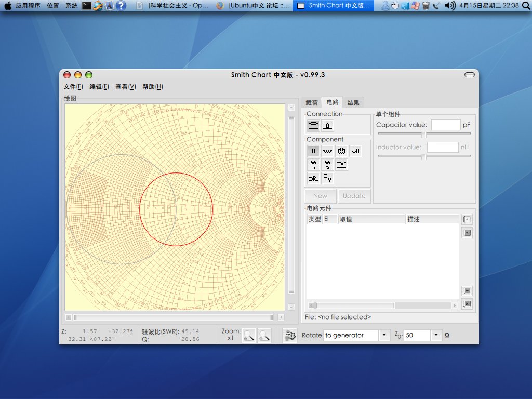Click the Inductor value slider handle
The height and width of the screenshot is (399, 532).
[x=424, y=157]
